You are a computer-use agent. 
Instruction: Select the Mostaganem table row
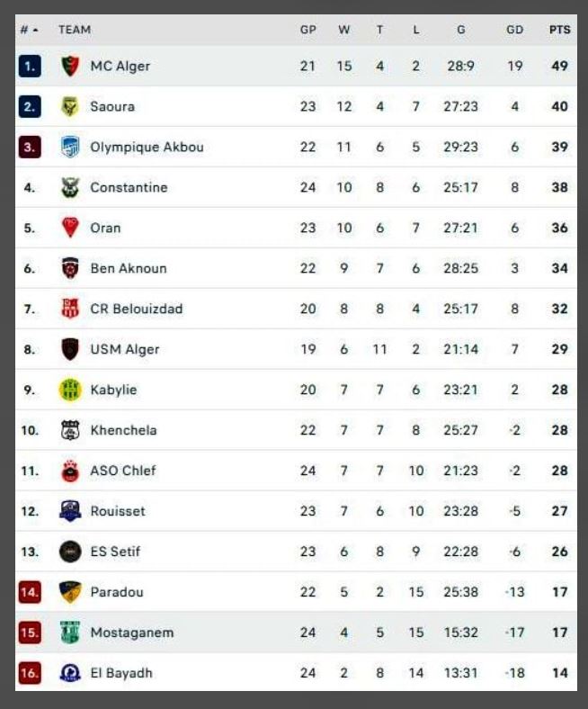[x=296, y=633]
